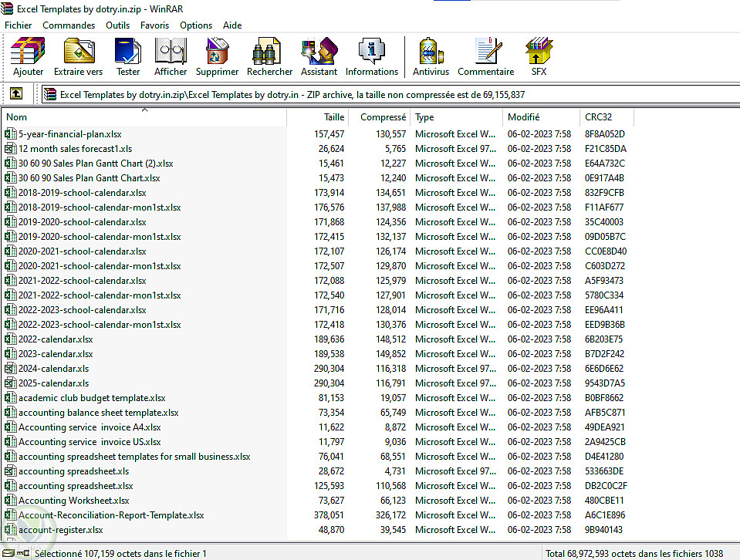Click the Supprimer delete icon
740x560 pixels.
coord(217,51)
